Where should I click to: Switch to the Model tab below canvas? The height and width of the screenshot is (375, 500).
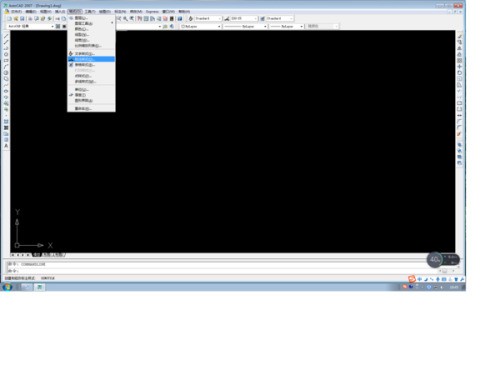click(36, 255)
